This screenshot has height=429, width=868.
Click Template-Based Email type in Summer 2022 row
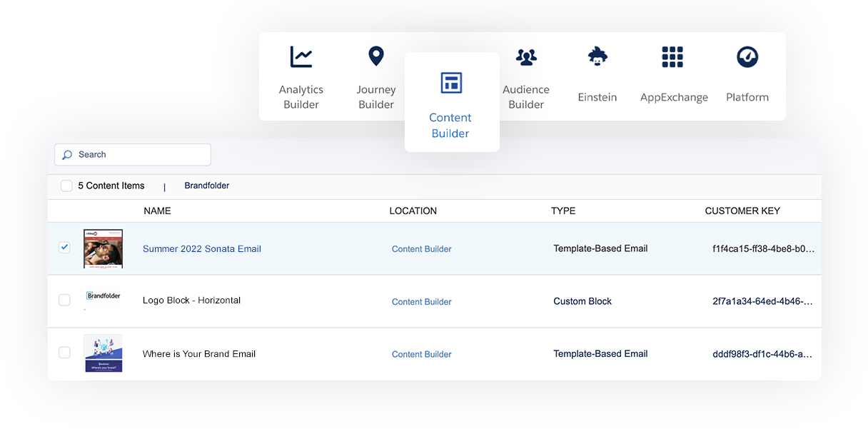click(x=600, y=248)
